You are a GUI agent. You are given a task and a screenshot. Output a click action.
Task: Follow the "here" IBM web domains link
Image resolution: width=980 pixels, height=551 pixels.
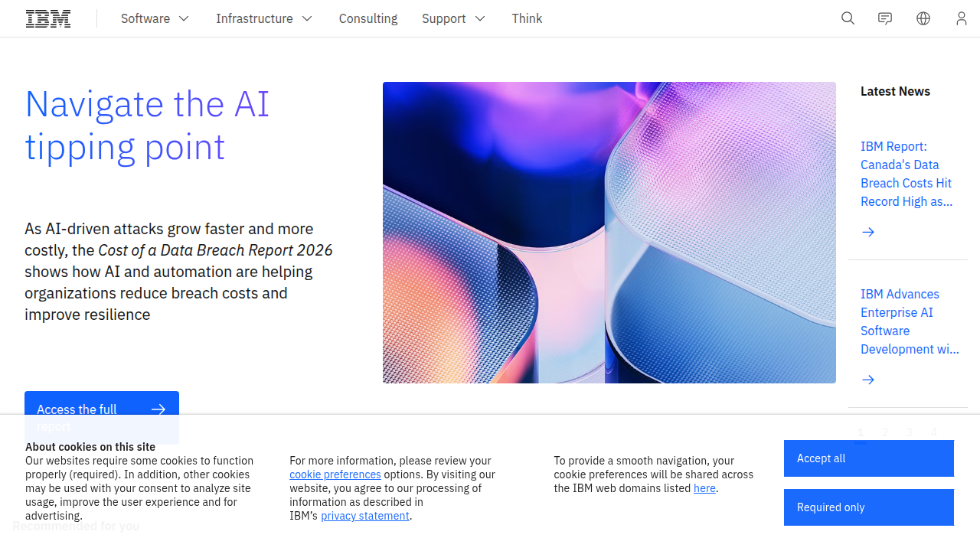(704, 488)
